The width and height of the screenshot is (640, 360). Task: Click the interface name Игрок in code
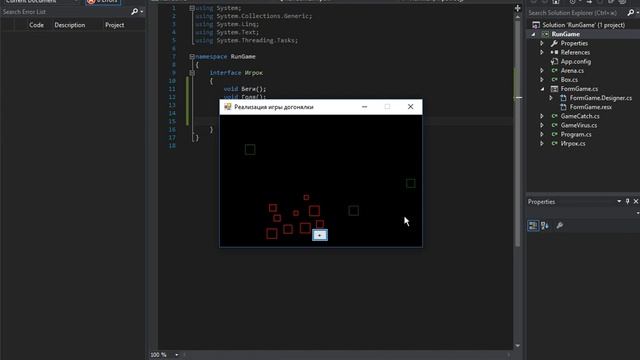253,73
